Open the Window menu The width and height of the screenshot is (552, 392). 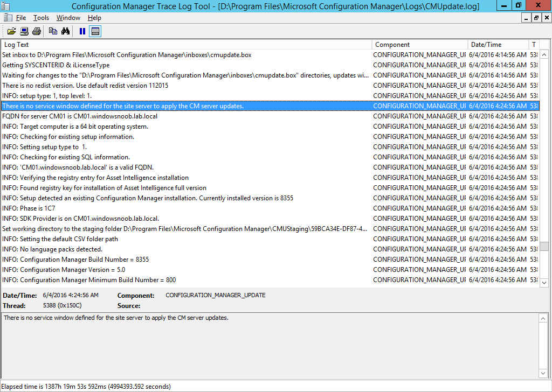68,18
